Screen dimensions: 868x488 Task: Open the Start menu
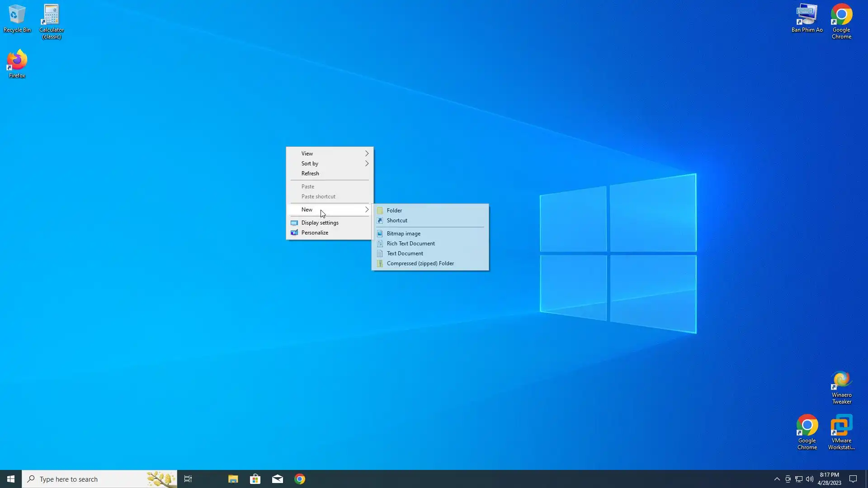click(x=11, y=479)
